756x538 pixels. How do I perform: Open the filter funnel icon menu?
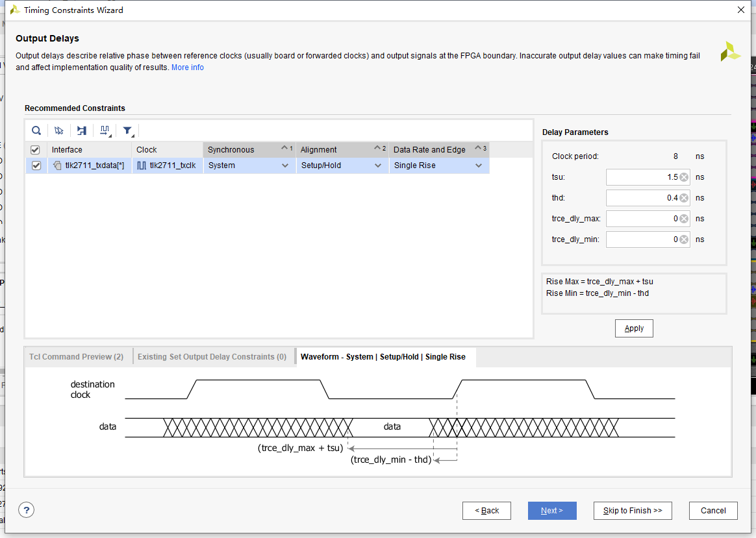[128, 130]
